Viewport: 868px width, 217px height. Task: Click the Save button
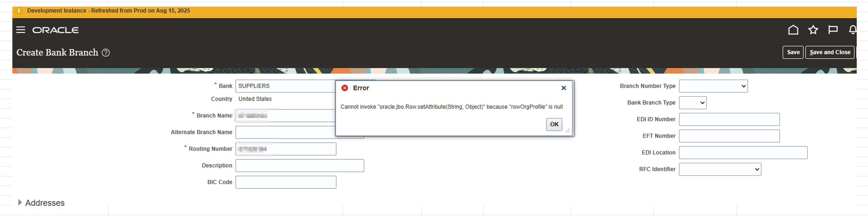click(x=793, y=52)
